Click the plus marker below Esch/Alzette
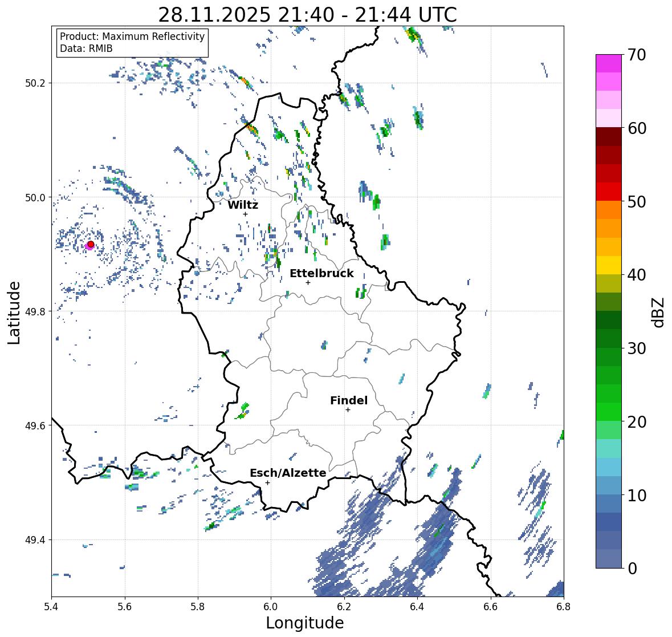 [267, 482]
